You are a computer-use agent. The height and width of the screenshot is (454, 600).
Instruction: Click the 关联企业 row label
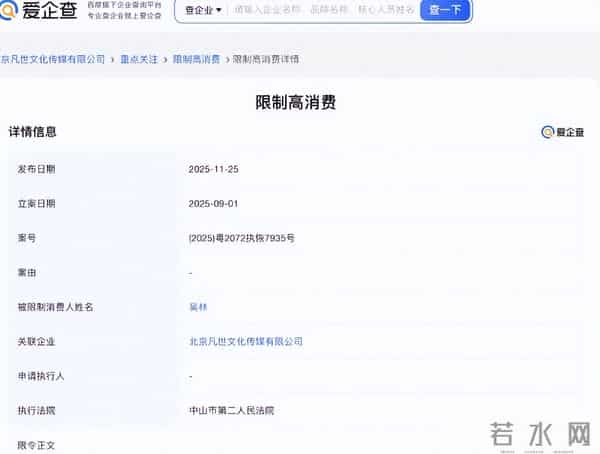(36, 341)
